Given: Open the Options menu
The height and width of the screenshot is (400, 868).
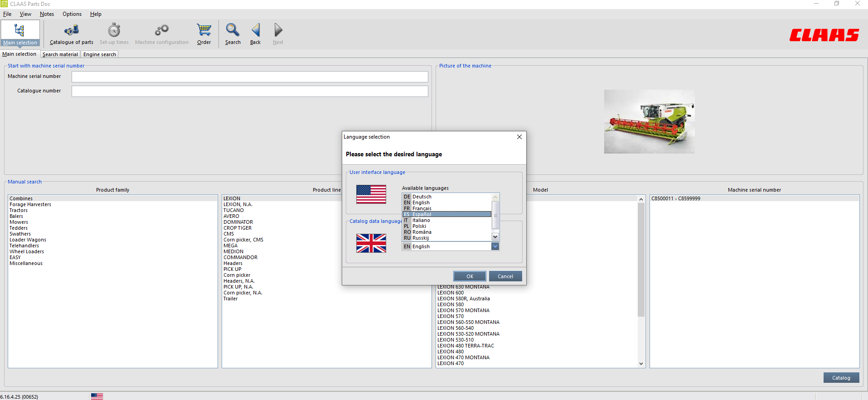Looking at the screenshot, I should pyautogui.click(x=72, y=14).
